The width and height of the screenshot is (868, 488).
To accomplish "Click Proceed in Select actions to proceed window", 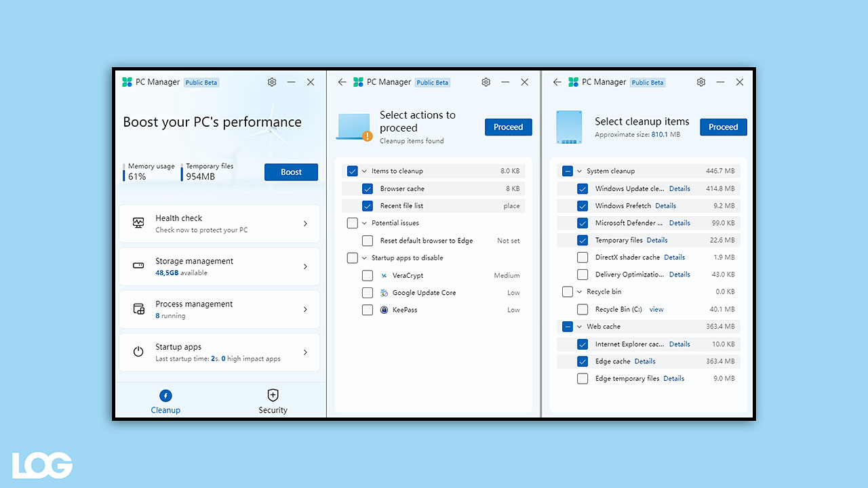I will pyautogui.click(x=509, y=127).
